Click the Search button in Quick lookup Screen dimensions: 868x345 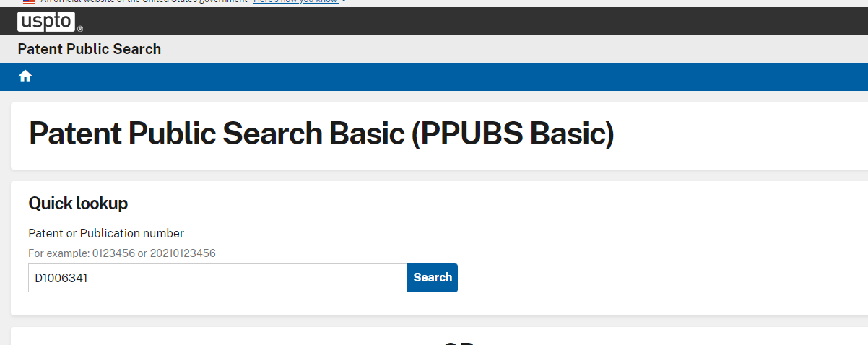pos(433,278)
